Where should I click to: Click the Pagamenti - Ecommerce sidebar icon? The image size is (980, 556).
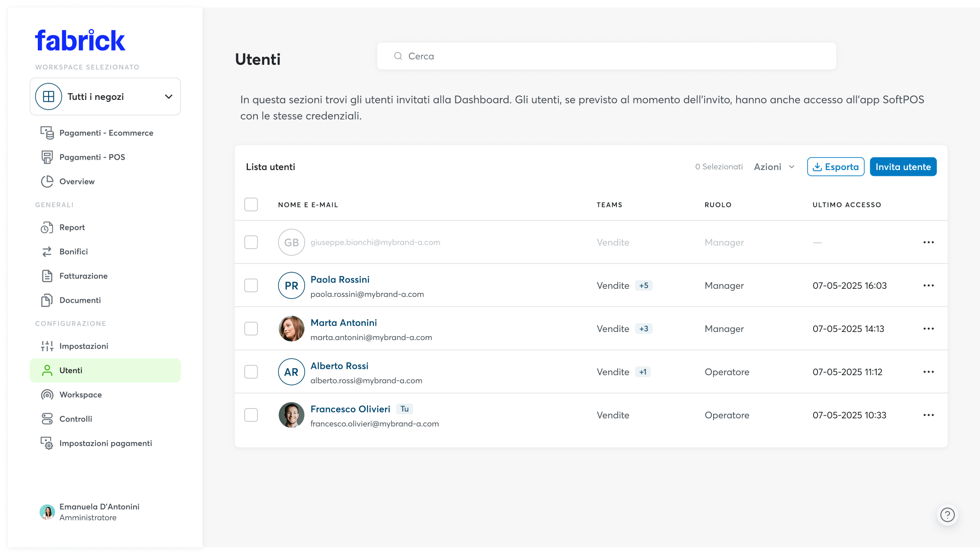[47, 133]
